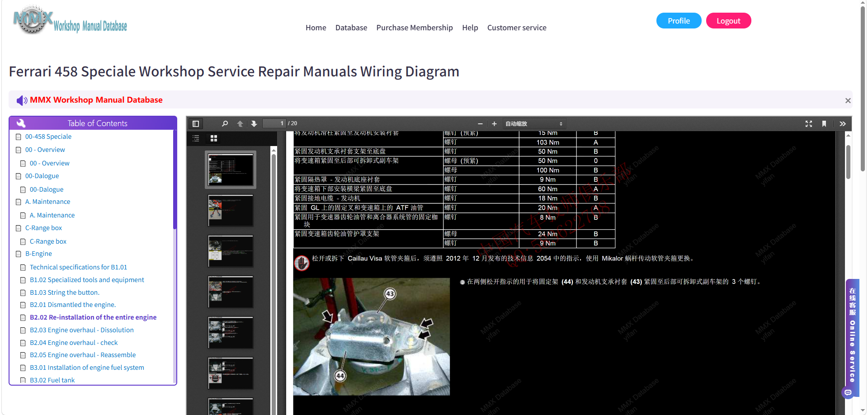Click the PDF viewer vertical scrollbar
Image resolution: width=868 pixels, height=415 pixels.
click(848, 162)
